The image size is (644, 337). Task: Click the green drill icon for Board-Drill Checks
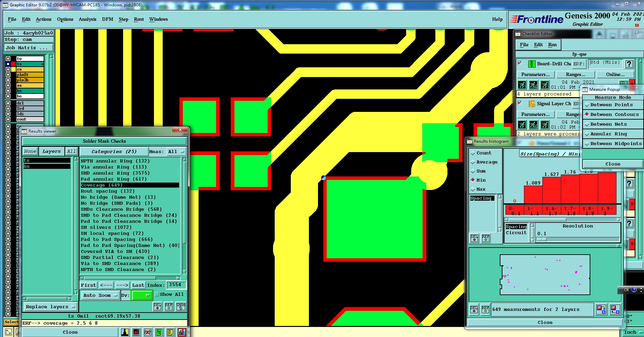click(532, 64)
